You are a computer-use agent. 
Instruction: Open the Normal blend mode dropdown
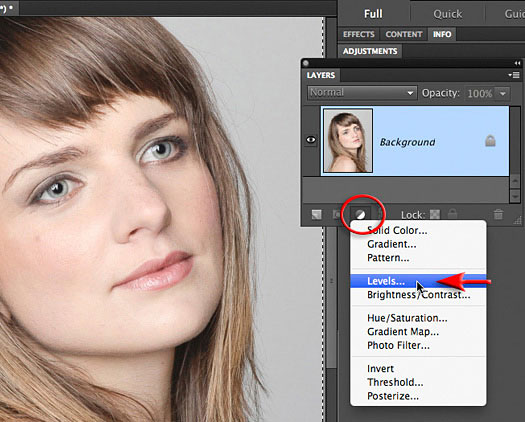(362, 93)
